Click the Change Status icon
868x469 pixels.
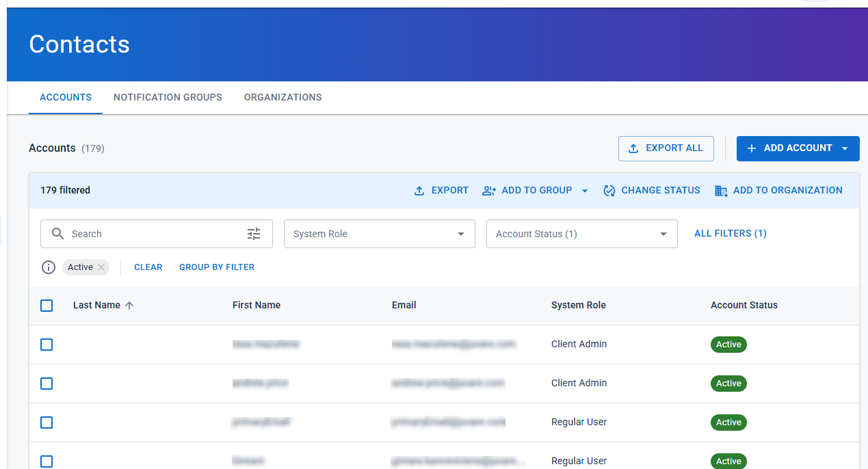coord(609,191)
